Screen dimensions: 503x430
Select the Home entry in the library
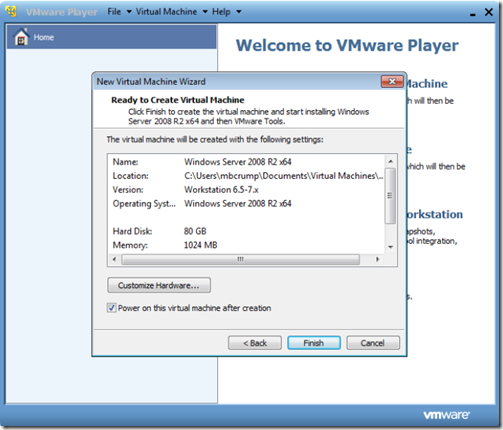click(x=112, y=37)
